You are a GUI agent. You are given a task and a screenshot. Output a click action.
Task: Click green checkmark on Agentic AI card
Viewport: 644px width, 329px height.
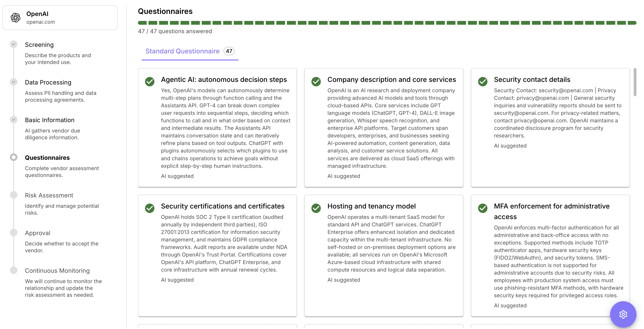(149, 81)
